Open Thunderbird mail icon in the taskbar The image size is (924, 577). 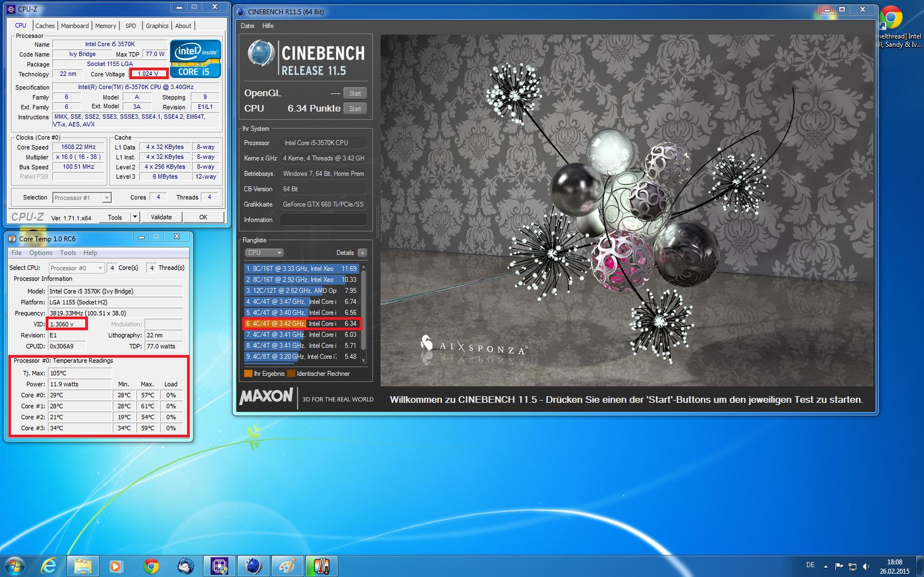pyautogui.click(x=185, y=565)
